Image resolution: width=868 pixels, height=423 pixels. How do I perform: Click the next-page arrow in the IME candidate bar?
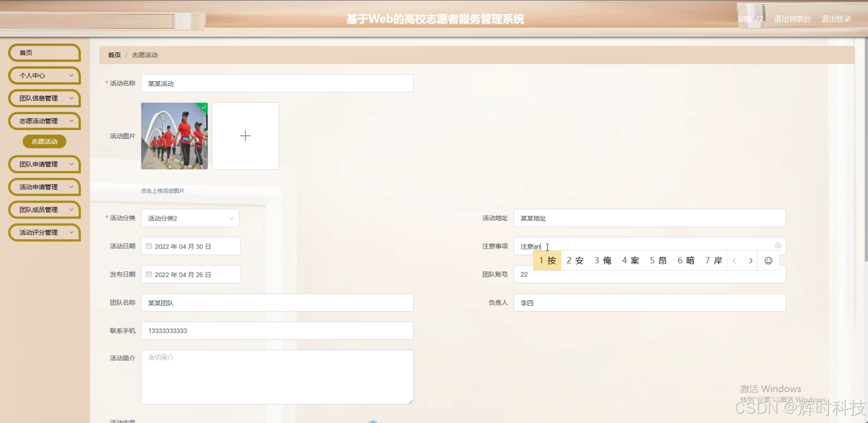[750, 260]
